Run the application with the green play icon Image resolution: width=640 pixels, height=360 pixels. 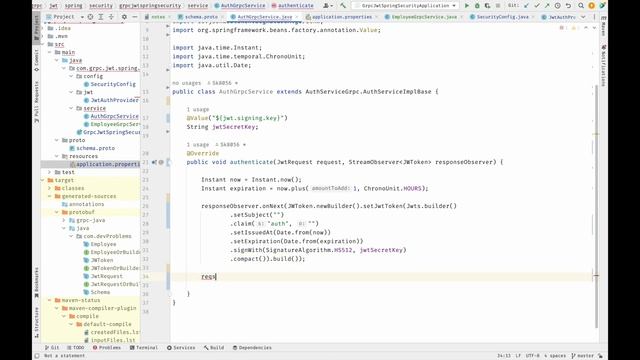point(467,6)
